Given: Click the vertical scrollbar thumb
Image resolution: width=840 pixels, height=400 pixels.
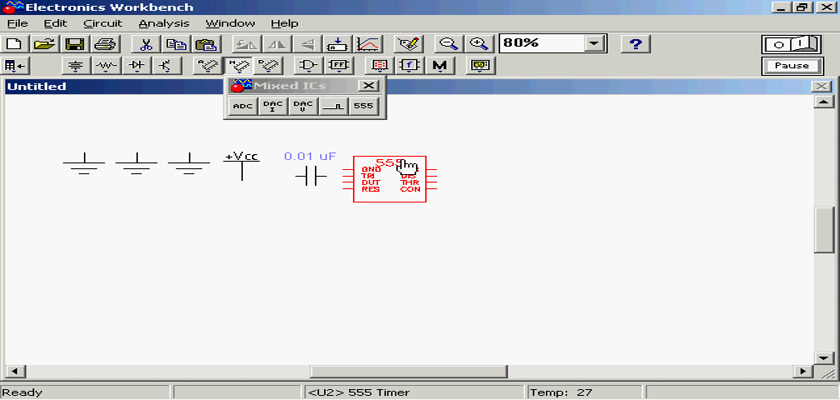Looking at the screenshot, I should tap(823, 230).
